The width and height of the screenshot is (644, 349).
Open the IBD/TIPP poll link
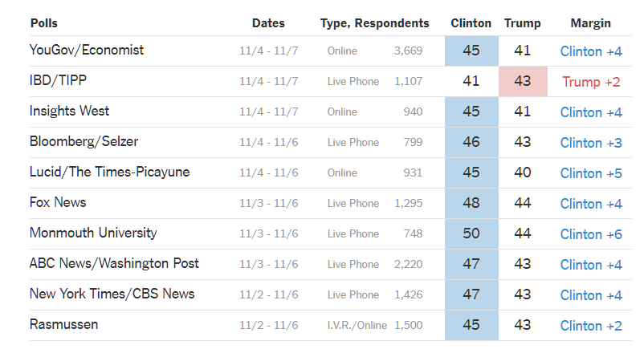58,80
